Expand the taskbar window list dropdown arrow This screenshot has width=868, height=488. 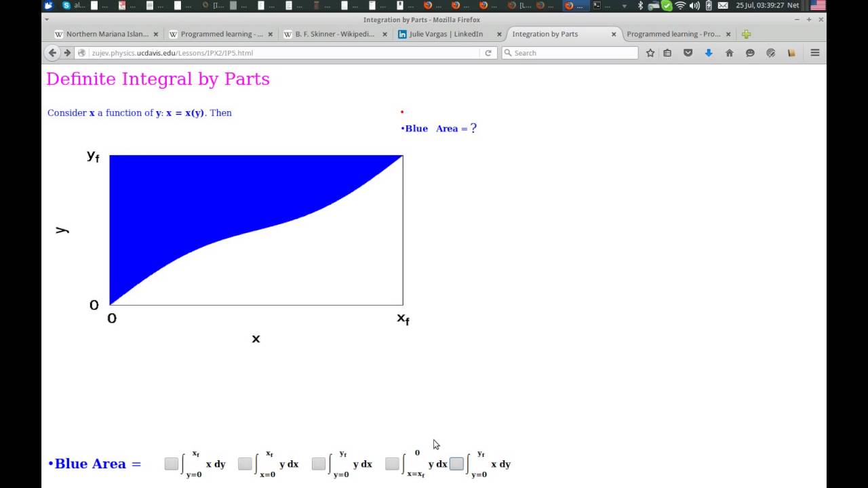click(625, 6)
